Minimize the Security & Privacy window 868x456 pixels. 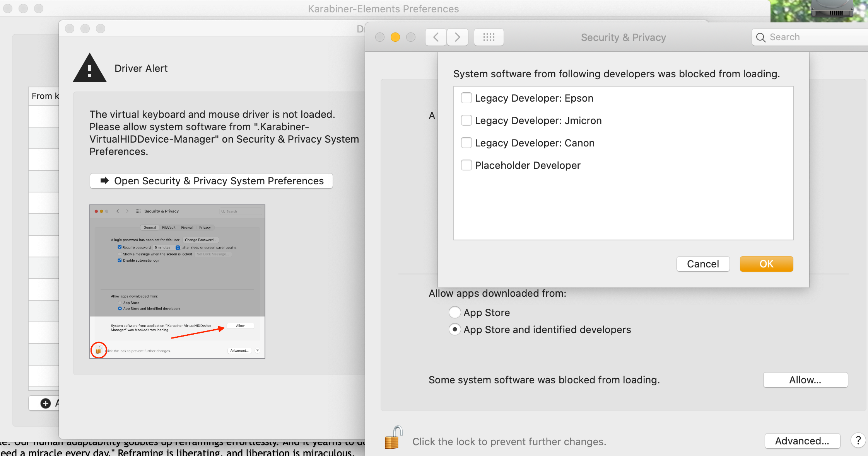click(x=395, y=37)
